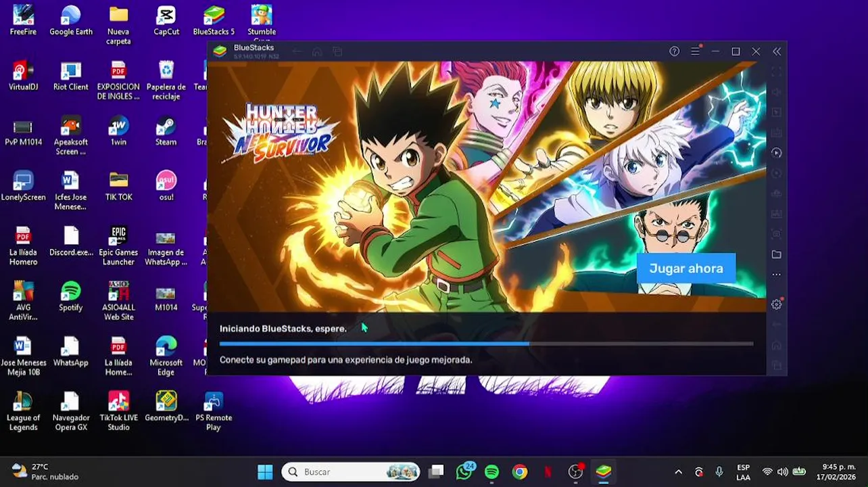Open the clock showing 9:45 p. m.
868x487 pixels.
(837, 471)
